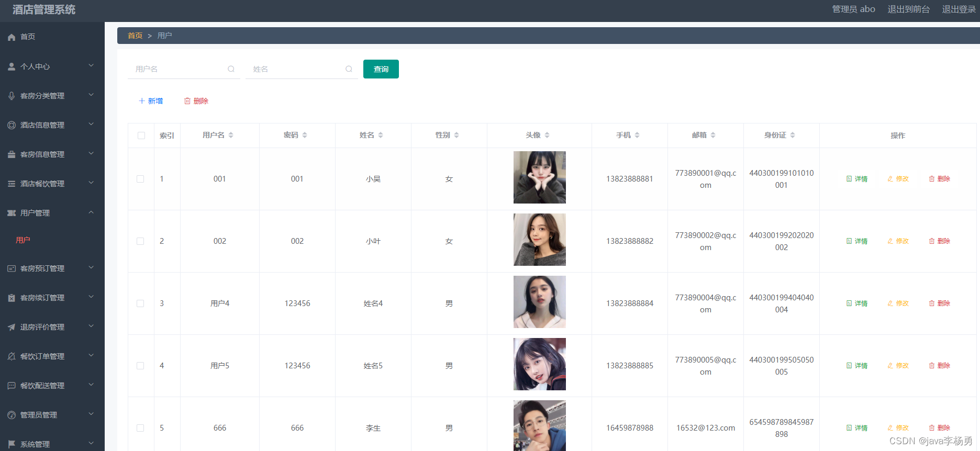Click the bell icon beside 餐饮订单管理

[x=12, y=356]
